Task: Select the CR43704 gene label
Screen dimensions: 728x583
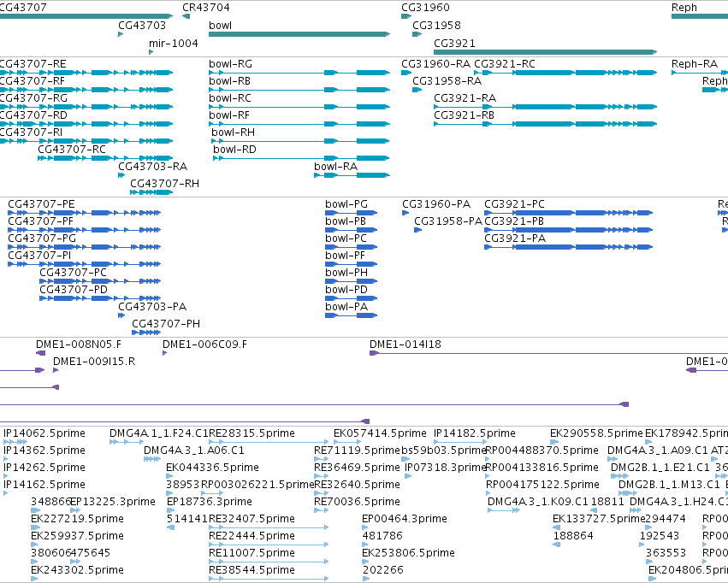Action: 205,8
